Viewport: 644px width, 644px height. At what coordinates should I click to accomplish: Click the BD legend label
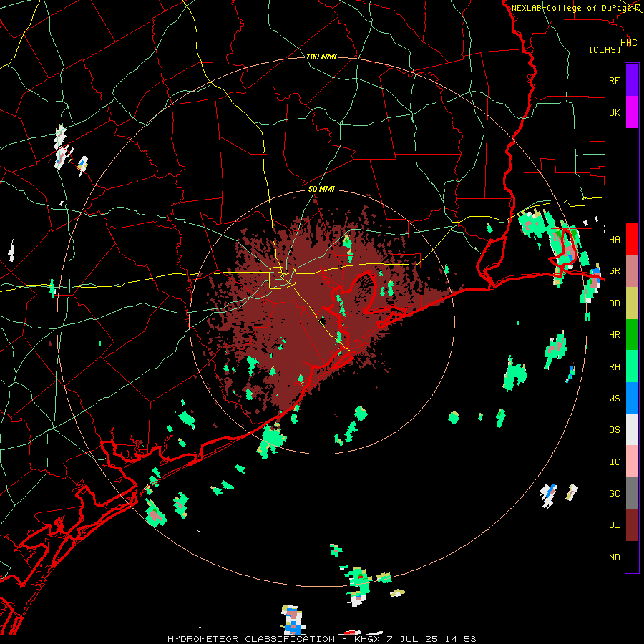click(614, 303)
